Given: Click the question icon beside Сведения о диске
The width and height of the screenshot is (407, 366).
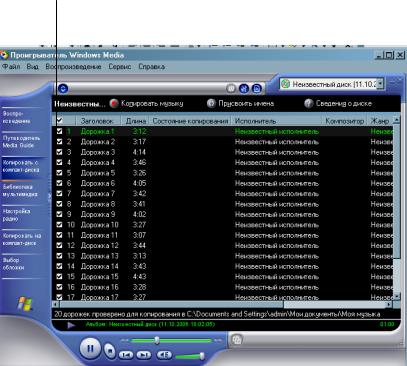Looking at the screenshot, I should (309, 103).
